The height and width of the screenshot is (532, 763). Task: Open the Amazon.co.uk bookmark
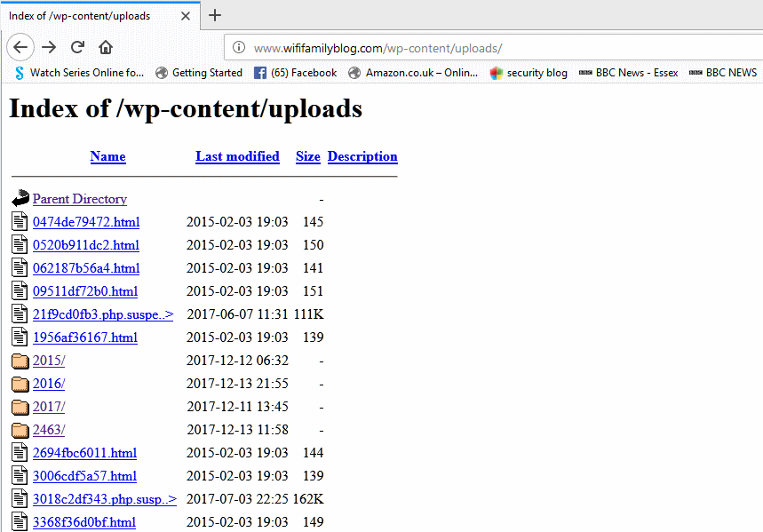413,73
